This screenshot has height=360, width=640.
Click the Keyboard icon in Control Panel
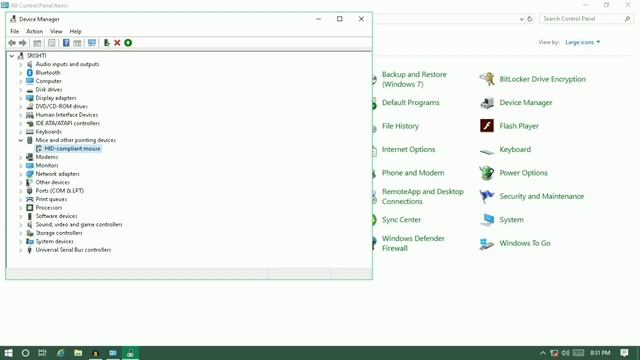(x=487, y=151)
